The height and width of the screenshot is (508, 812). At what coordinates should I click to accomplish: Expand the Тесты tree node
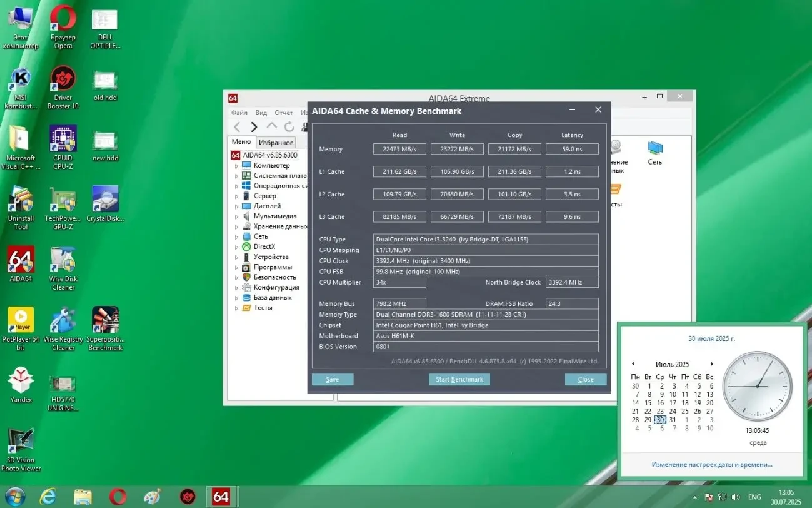click(x=236, y=307)
